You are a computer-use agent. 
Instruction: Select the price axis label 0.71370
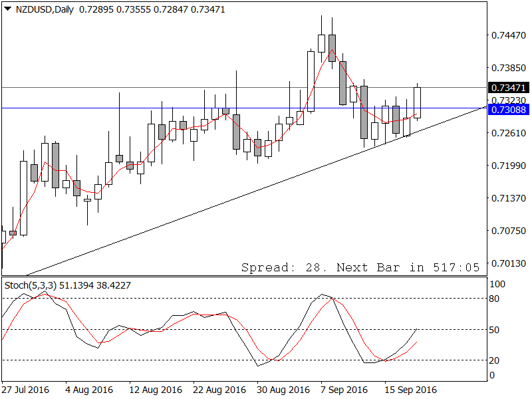coord(509,198)
